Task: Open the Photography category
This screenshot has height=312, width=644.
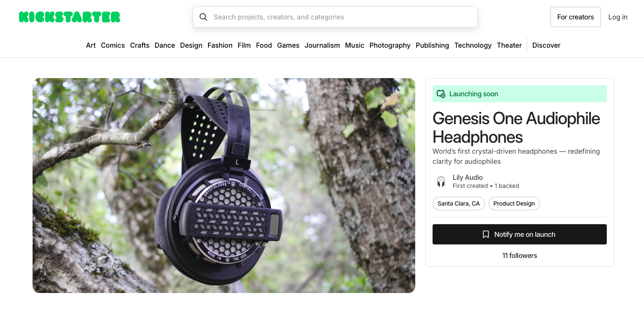Action: (x=390, y=45)
